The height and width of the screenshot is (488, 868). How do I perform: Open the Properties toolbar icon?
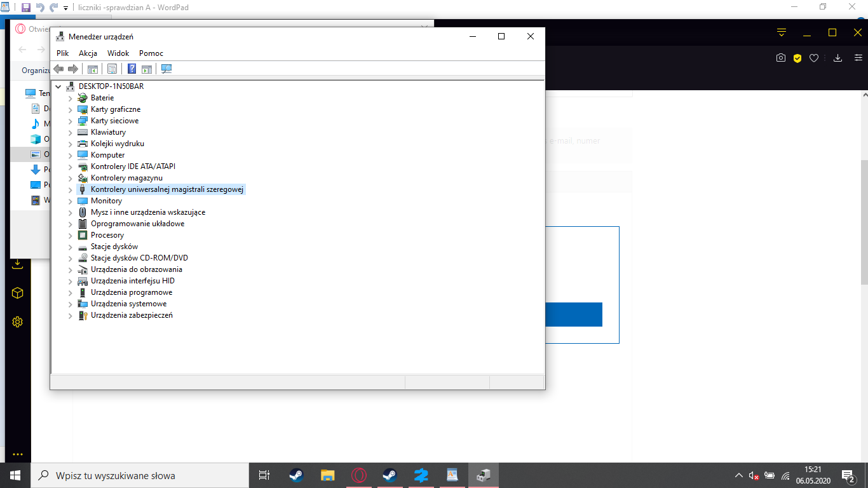tap(112, 69)
